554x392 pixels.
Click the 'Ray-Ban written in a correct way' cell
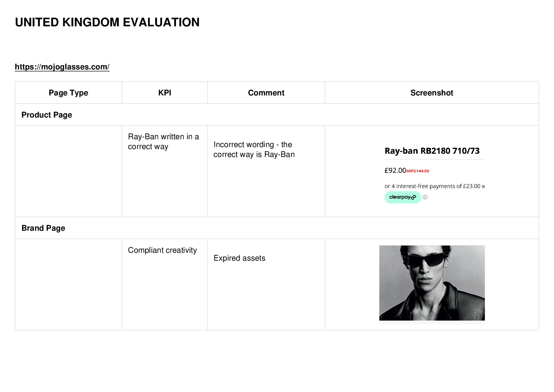coord(164,171)
